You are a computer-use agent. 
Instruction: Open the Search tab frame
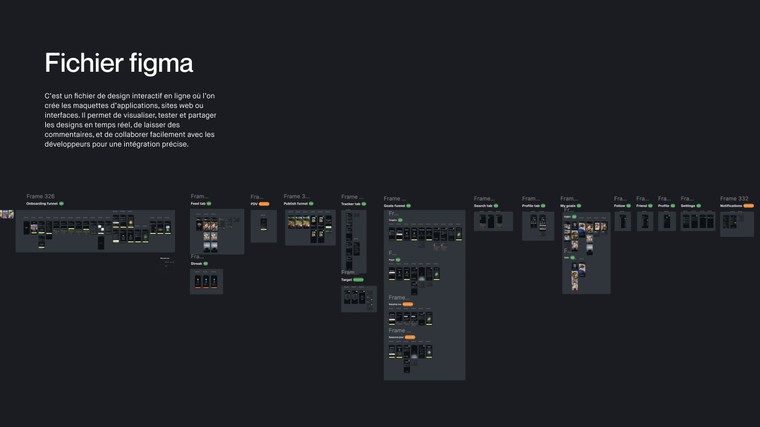coord(493,221)
